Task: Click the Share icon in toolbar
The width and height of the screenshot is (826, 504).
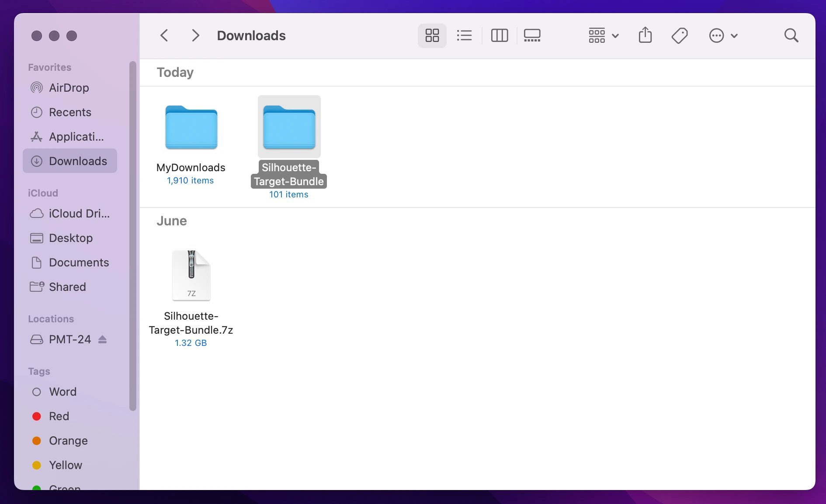Action: coord(645,35)
